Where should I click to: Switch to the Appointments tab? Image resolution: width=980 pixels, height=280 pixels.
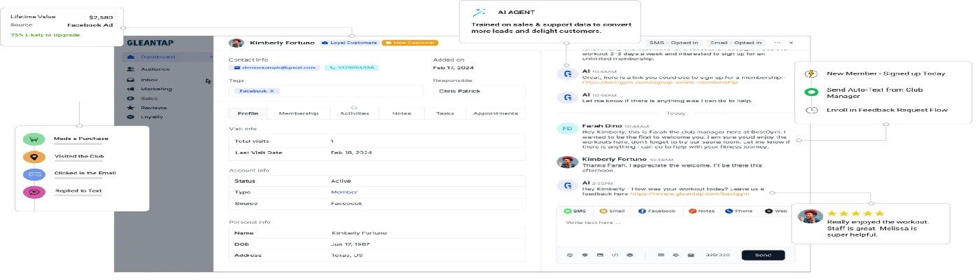pyautogui.click(x=496, y=113)
